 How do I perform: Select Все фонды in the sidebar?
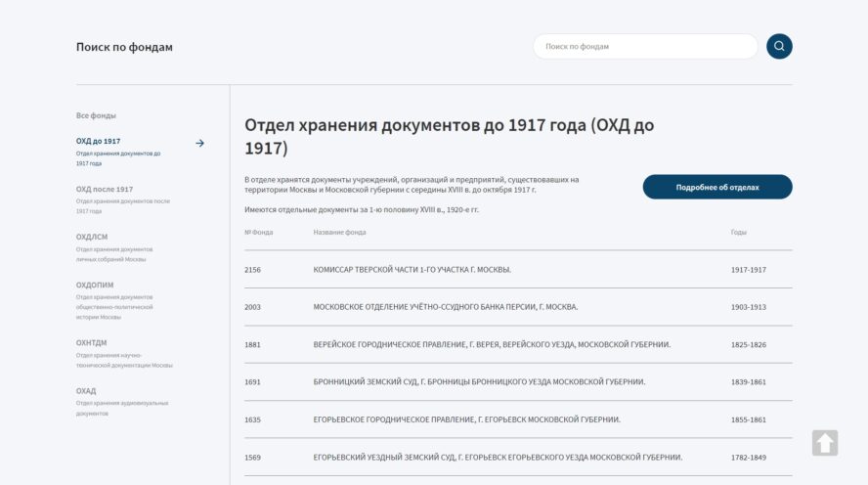coord(96,115)
